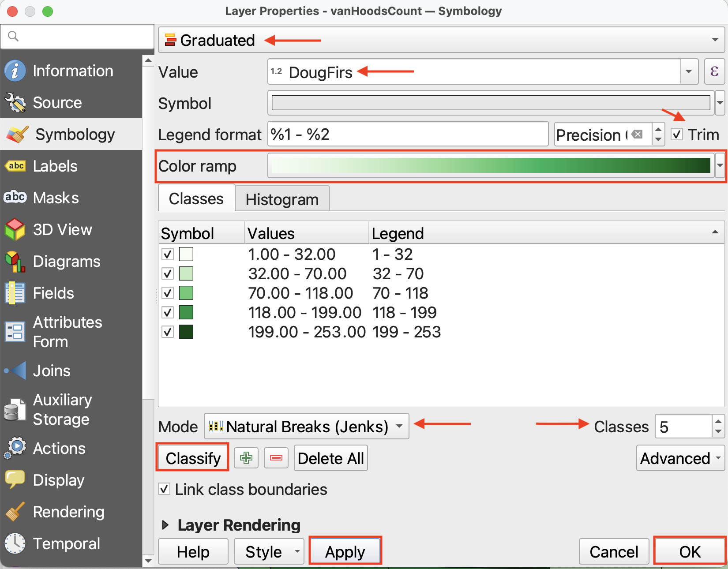Uncheck the Trim checkbox
The height and width of the screenshot is (569, 728).
677,134
